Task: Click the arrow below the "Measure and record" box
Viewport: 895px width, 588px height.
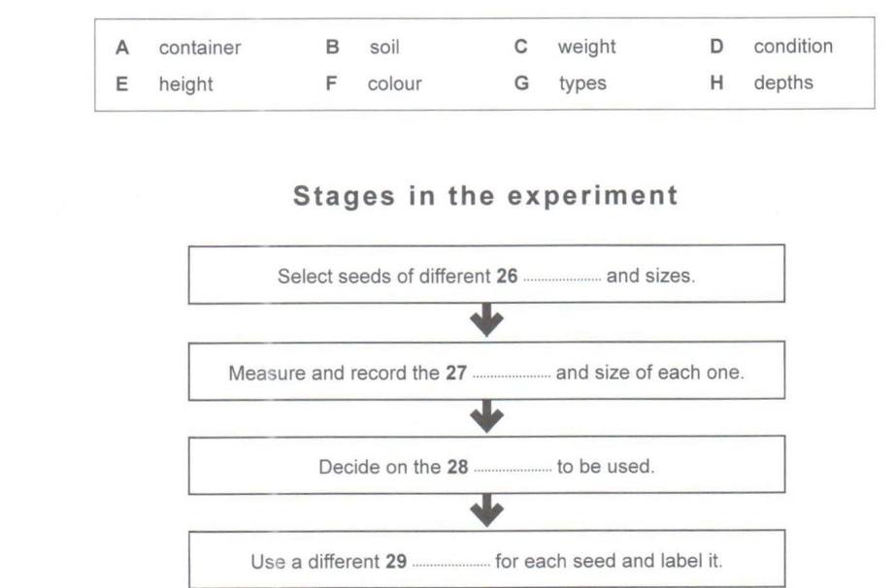Action: point(485,417)
